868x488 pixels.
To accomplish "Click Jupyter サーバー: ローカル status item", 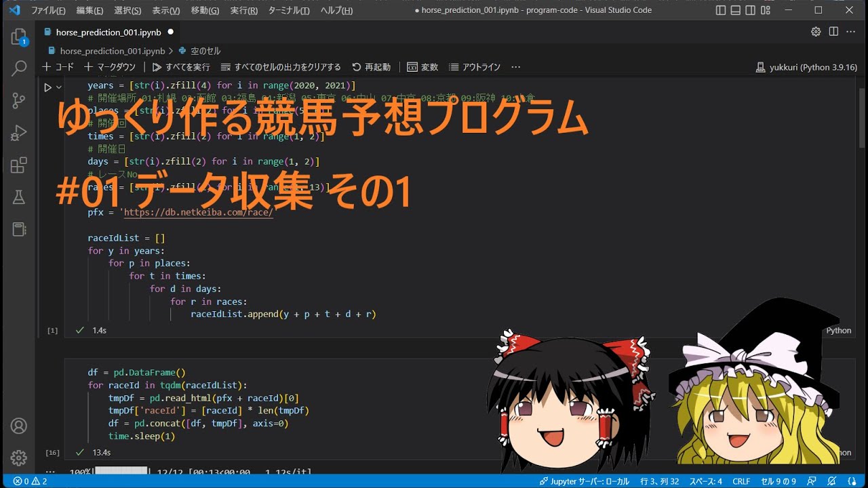I will (585, 481).
